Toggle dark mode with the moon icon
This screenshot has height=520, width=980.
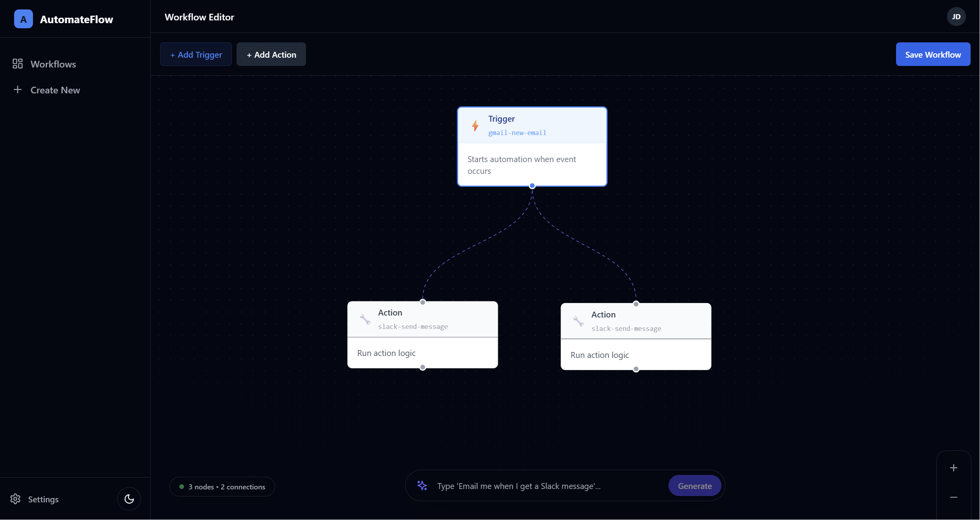pyautogui.click(x=129, y=498)
